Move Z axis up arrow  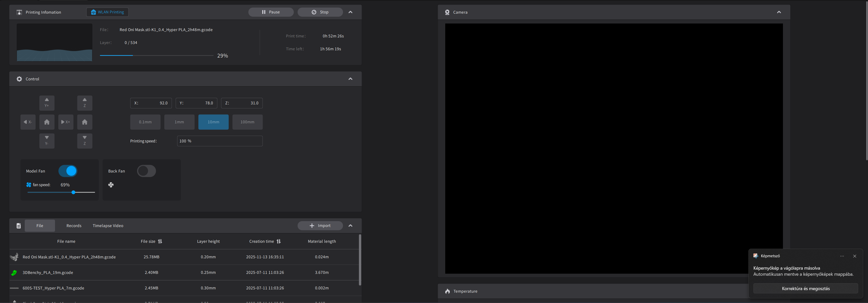85,103
